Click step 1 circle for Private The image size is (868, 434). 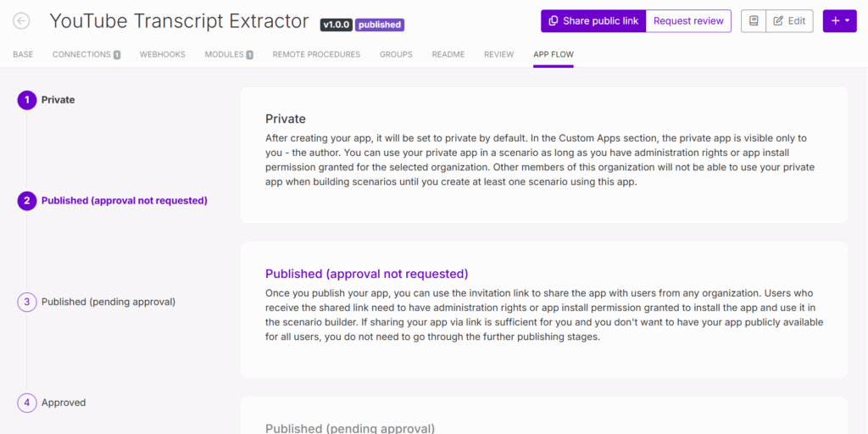point(26,100)
